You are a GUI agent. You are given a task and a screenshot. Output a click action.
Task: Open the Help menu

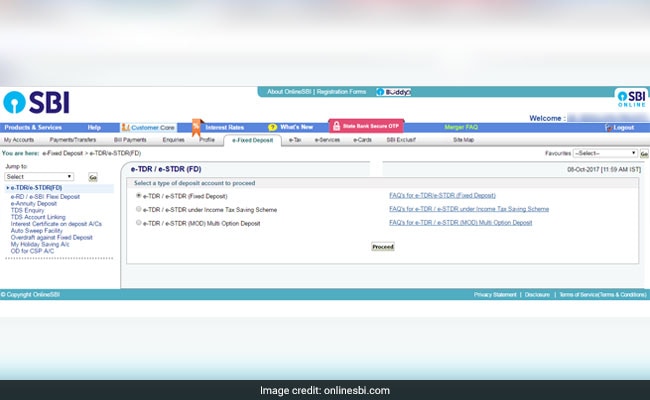[94, 128]
